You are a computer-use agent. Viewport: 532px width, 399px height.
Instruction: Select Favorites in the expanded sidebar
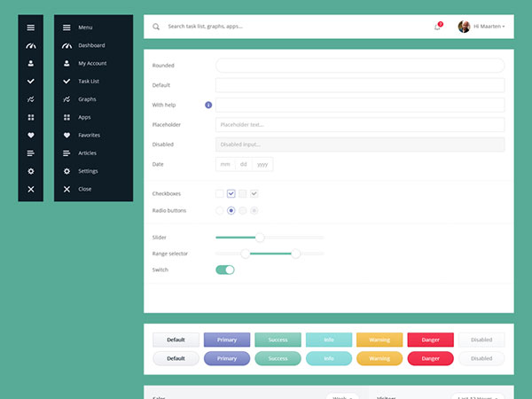[93, 135]
